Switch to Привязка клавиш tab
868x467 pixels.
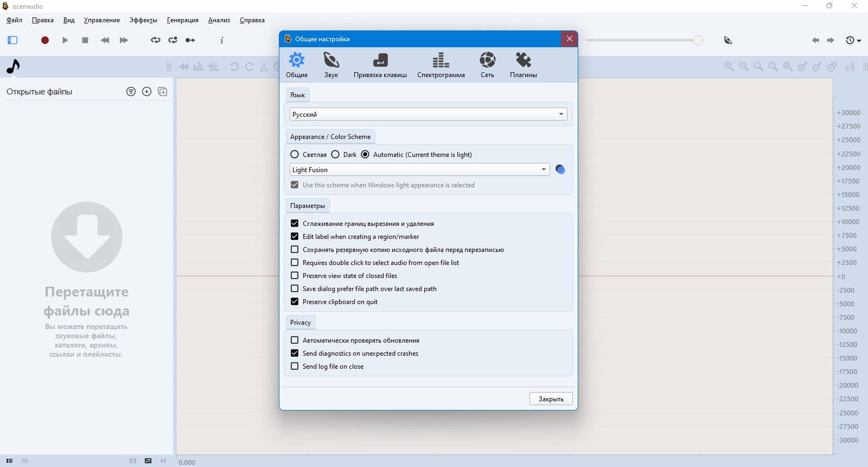(380, 65)
